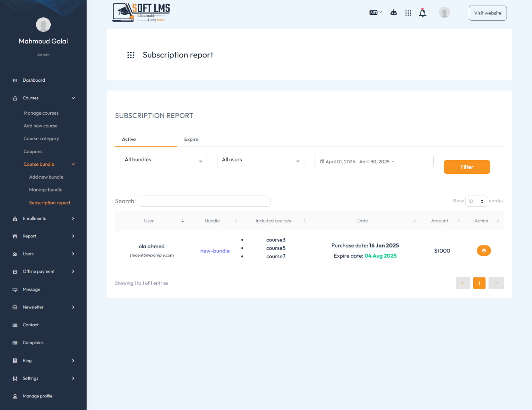The height and width of the screenshot is (410, 532).
Task: Expand the Blog menu chevron
Action: (73, 361)
